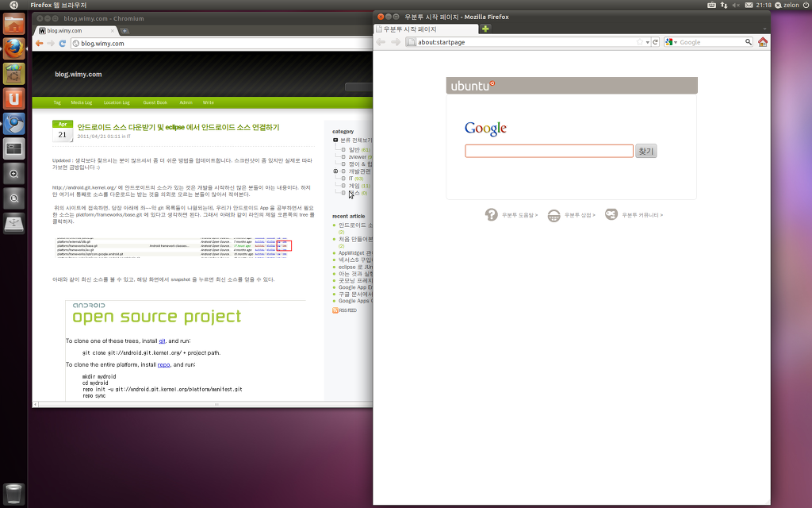The width and height of the screenshot is (812, 508).
Task: Open the 우분투 도움말 link
Action: click(519, 215)
